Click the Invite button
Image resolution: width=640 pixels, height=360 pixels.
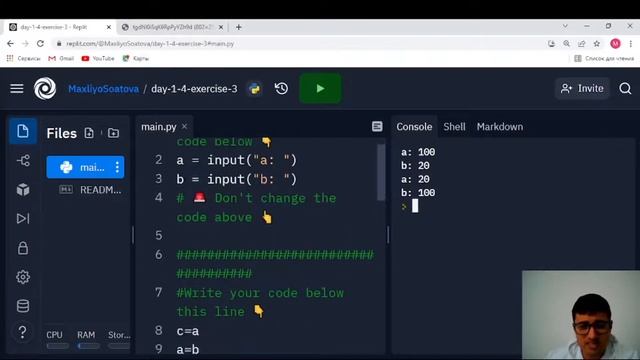582,89
